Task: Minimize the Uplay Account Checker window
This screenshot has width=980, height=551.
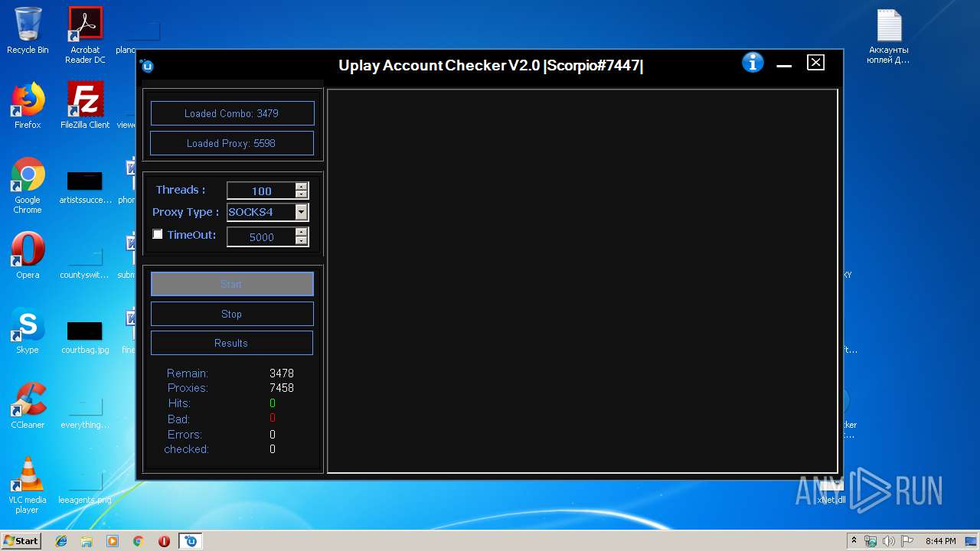Action: click(784, 66)
